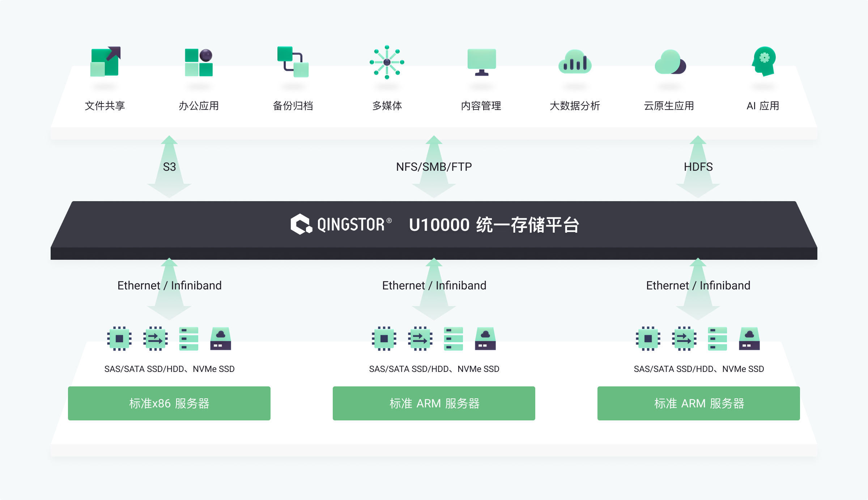Click the 内容管理 text label
This screenshot has width=868, height=500.
click(x=481, y=106)
